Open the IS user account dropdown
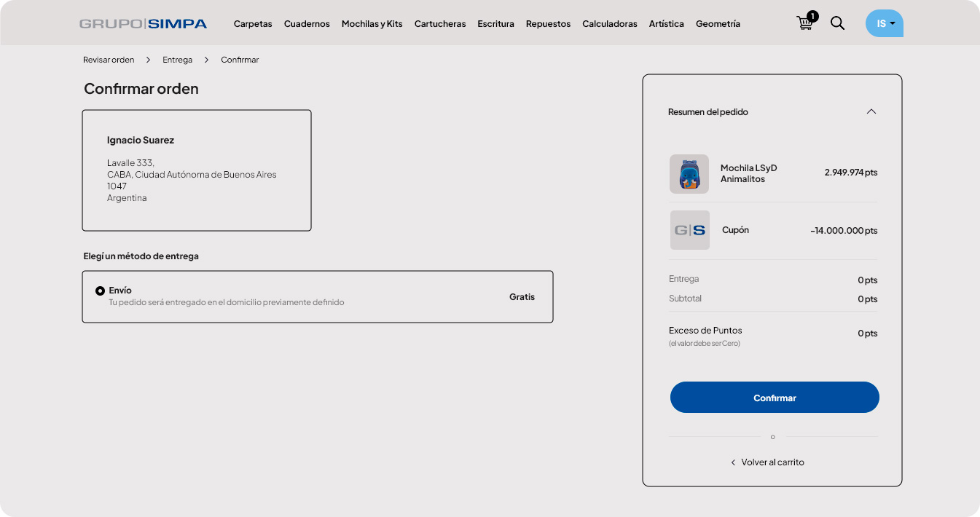Viewport: 980px width, 517px height. click(x=884, y=23)
